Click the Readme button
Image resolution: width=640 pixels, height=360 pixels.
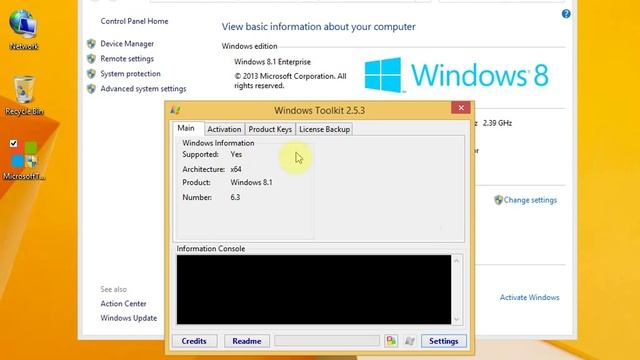click(x=247, y=341)
